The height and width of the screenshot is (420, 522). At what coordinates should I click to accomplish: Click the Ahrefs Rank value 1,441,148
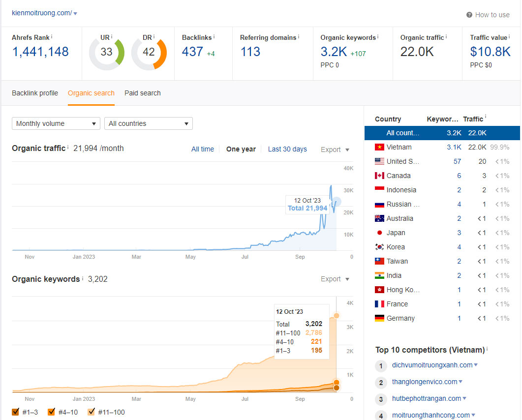click(x=40, y=52)
